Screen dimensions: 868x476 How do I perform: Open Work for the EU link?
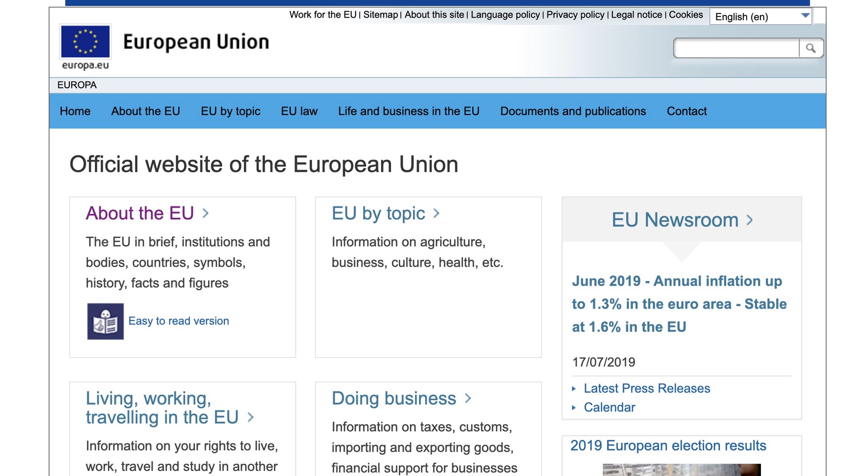[323, 15]
